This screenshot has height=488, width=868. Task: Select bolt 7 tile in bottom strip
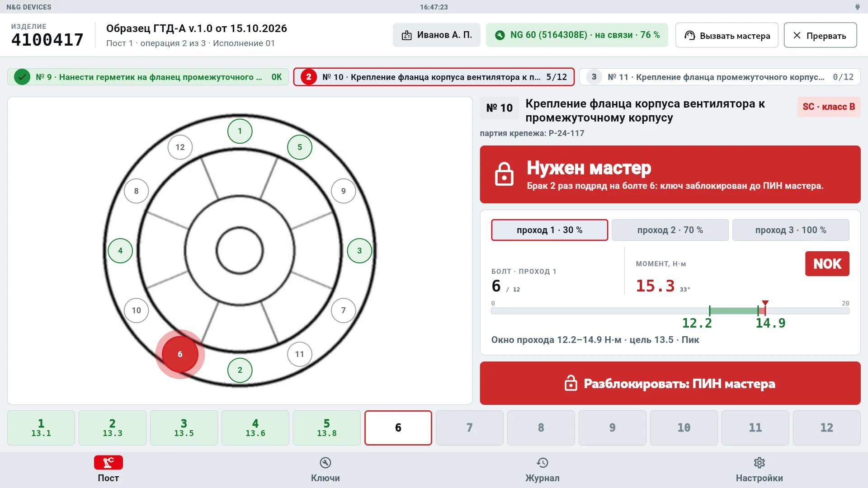pos(470,428)
